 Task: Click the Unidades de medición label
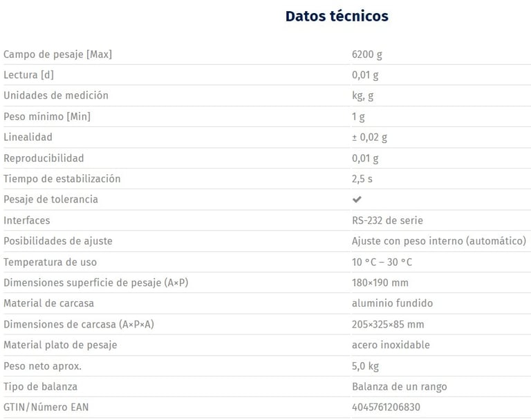tap(56, 95)
